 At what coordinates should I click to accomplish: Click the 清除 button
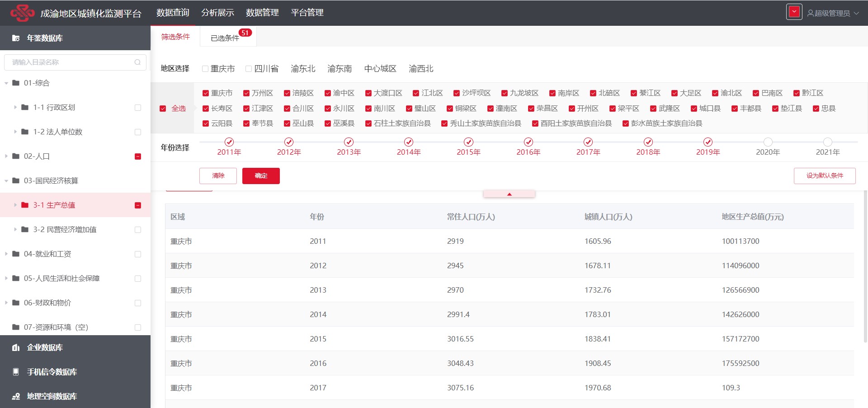(x=218, y=176)
